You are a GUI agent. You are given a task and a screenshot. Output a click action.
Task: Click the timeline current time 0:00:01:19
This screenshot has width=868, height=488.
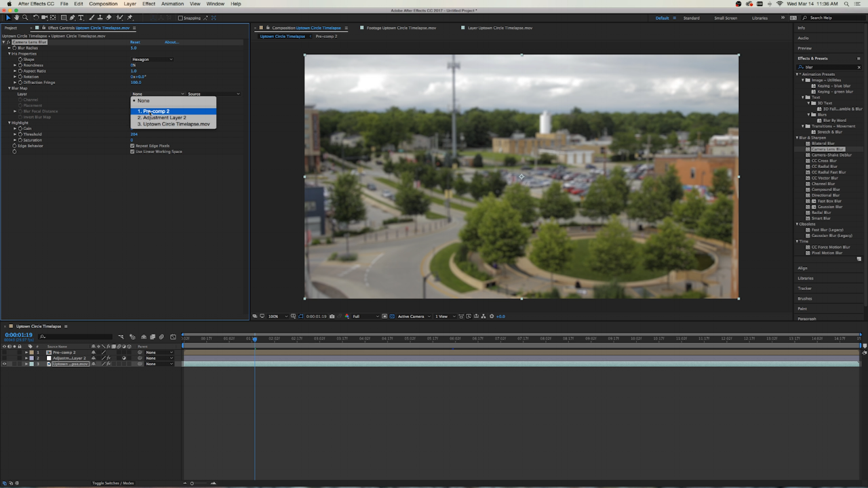(x=19, y=335)
